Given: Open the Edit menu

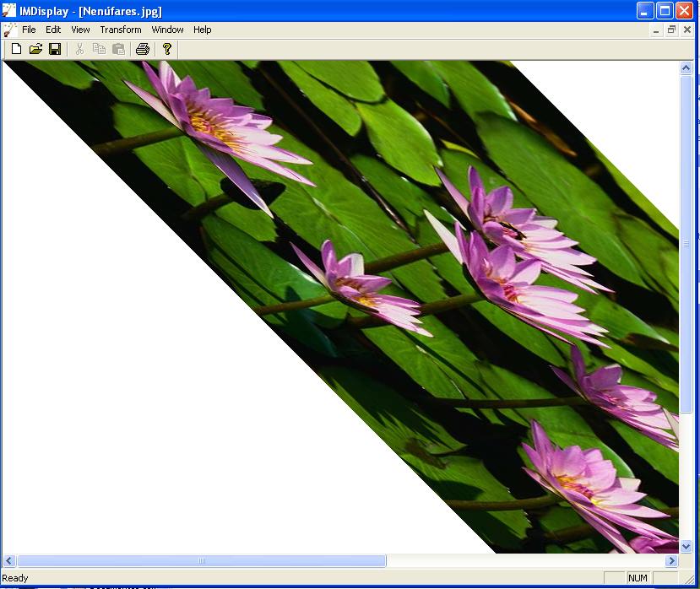Looking at the screenshot, I should click(53, 30).
